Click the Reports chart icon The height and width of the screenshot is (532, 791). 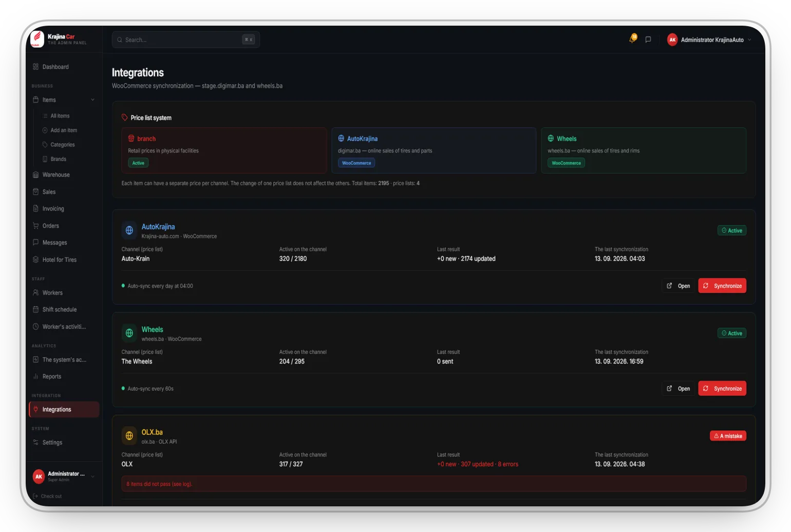pos(35,376)
